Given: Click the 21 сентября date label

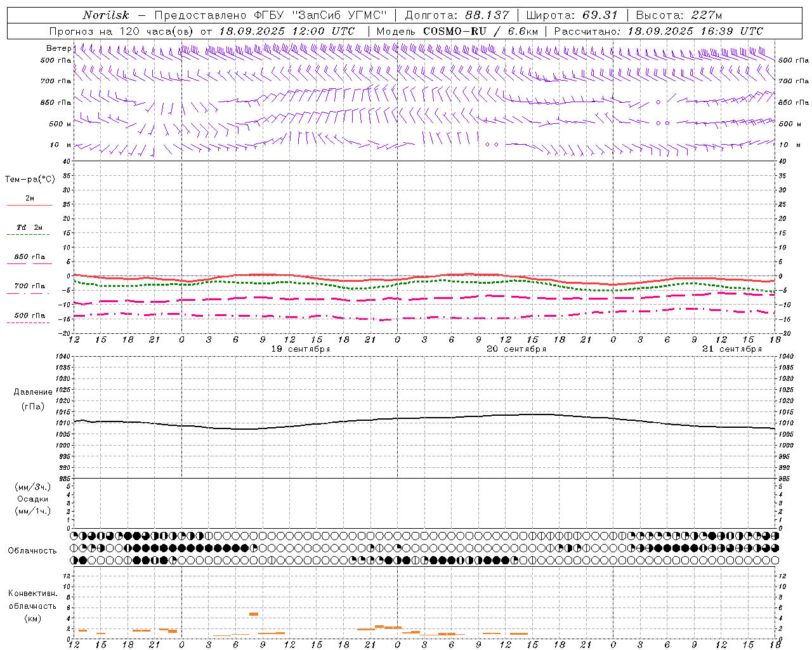Looking at the screenshot, I should (732, 349).
